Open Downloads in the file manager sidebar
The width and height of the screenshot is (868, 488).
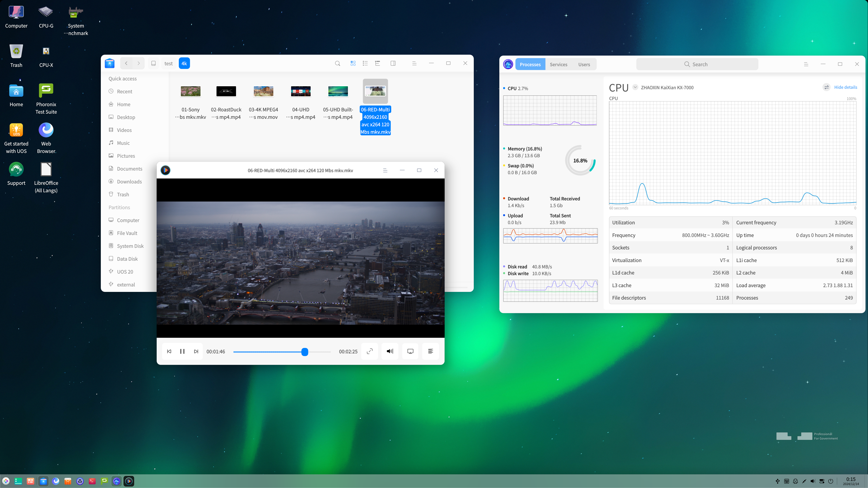point(129,181)
